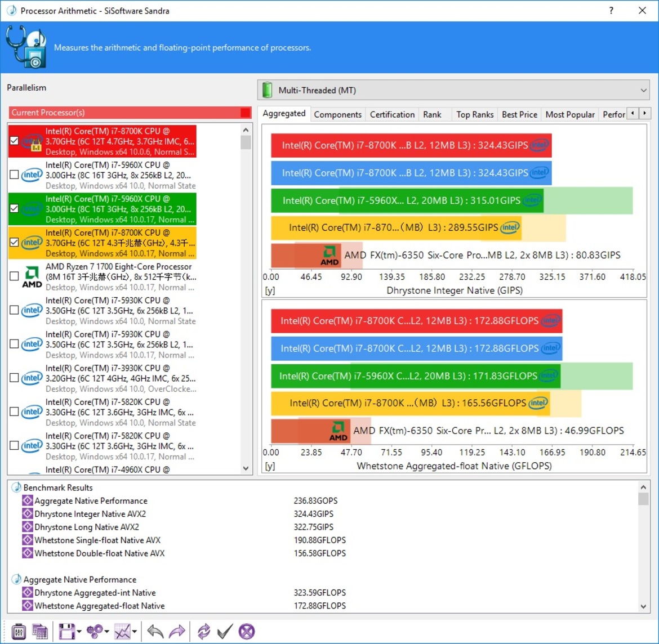Uncheck the green i7-5960X processor checkbox

click(x=14, y=208)
